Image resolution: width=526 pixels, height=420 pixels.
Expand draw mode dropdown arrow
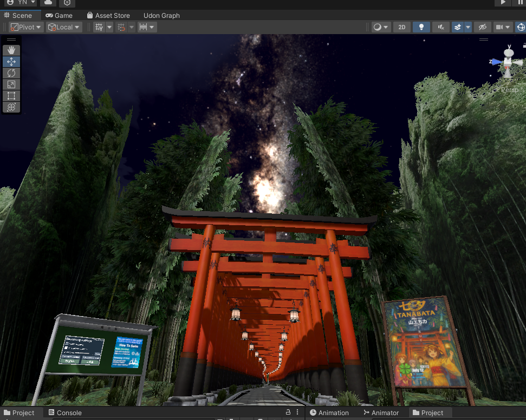click(386, 27)
